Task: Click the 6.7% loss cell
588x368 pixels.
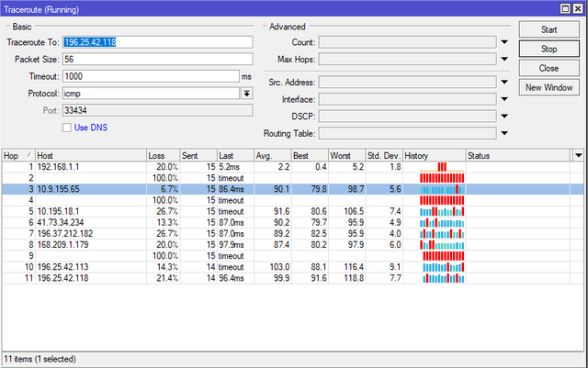Action: (163, 189)
